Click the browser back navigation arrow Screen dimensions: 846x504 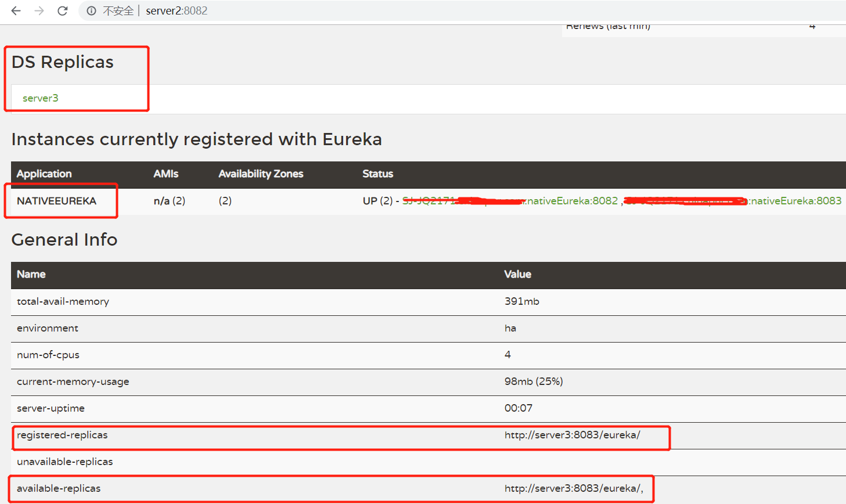pyautogui.click(x=15, y=10)
